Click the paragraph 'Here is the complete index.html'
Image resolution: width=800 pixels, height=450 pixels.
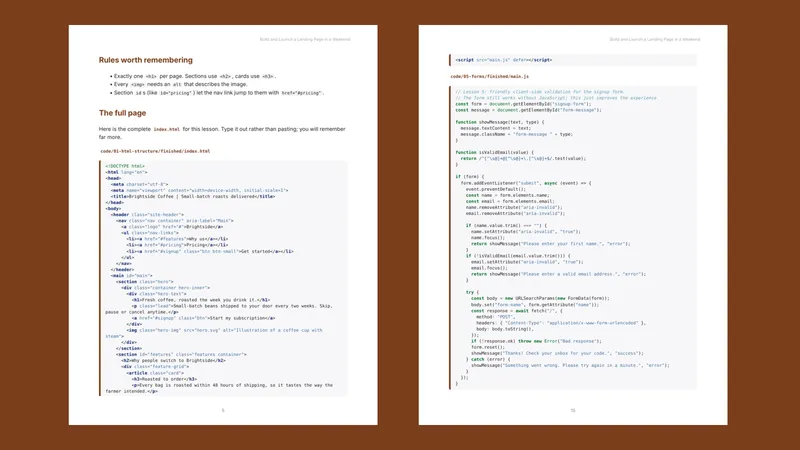coord(222,133)
